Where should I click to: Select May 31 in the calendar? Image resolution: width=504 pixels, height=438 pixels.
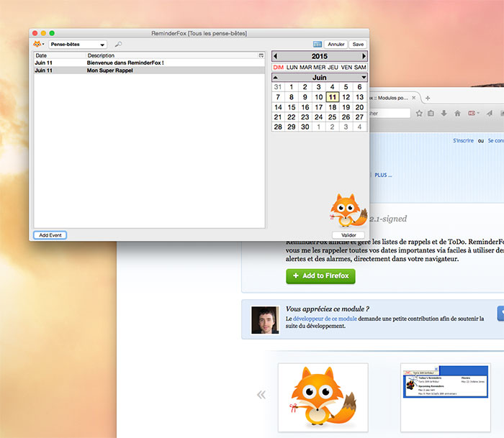(278, 87)
